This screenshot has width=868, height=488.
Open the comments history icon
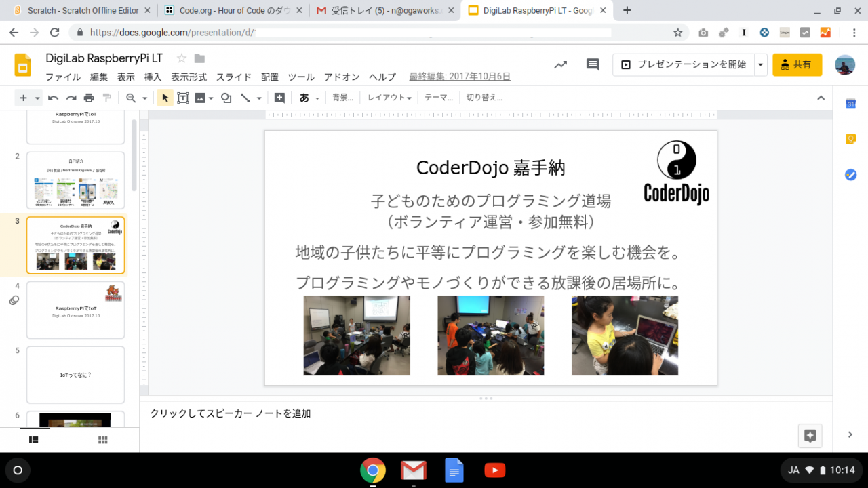pyautogui.click(x=593, y=65)
